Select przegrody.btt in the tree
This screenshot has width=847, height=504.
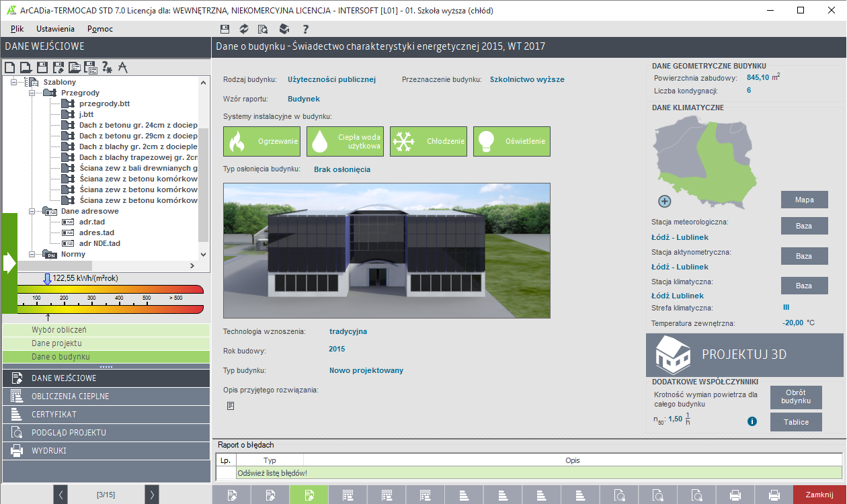104,103
